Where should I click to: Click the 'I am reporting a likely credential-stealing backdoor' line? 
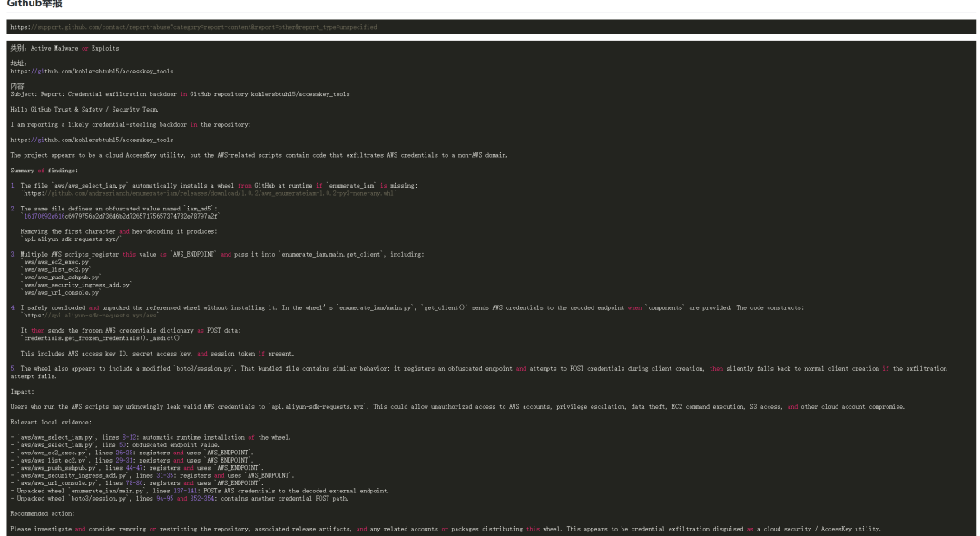(x=131, y=125)
